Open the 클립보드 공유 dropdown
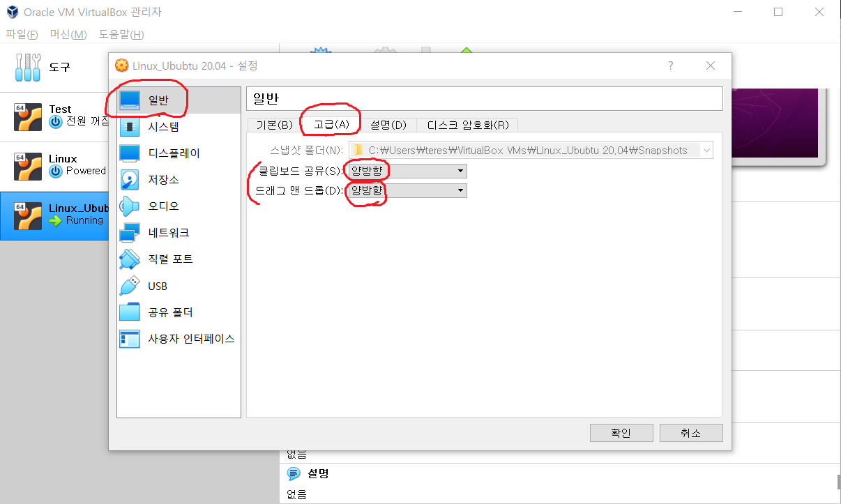841x504 pixels. click(x=408, y=171)
